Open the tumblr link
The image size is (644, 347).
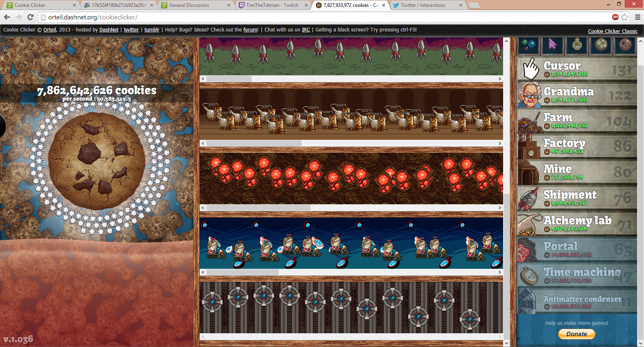pyautogui.click(x=152, y=29)
